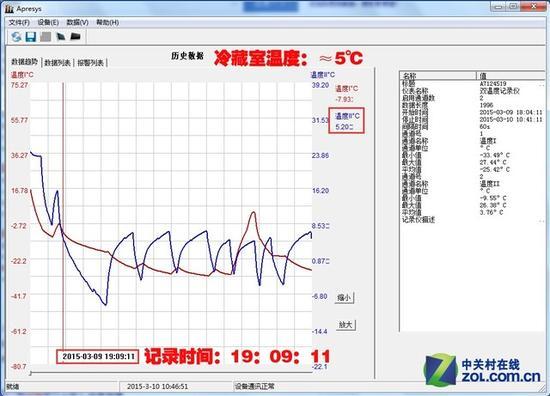Click the Apresys app icon in title bar
Image resolution: width=550 pixels, height=396 pixels.
[x=9, y=8]
